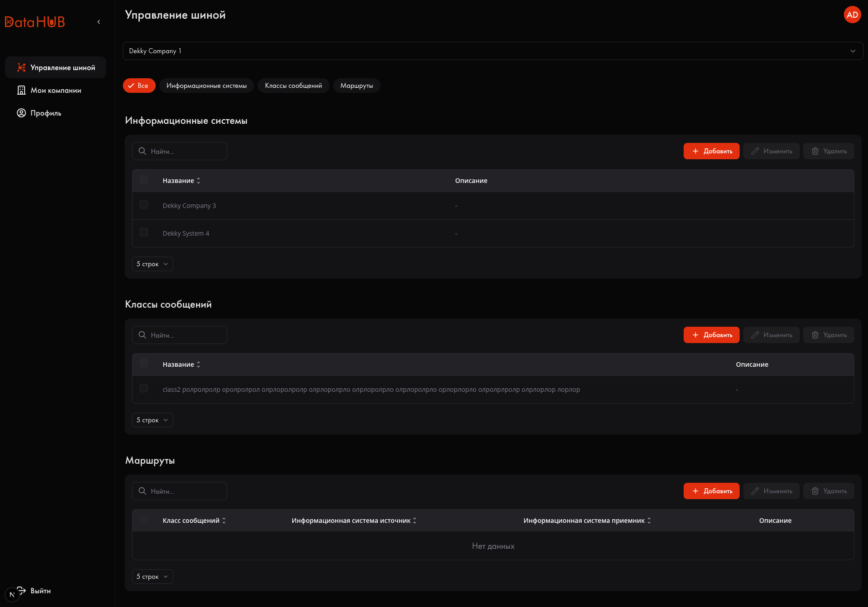The image size is (868, 607).
Task: Sort Routes by source information system arrows
Action: 415,521
